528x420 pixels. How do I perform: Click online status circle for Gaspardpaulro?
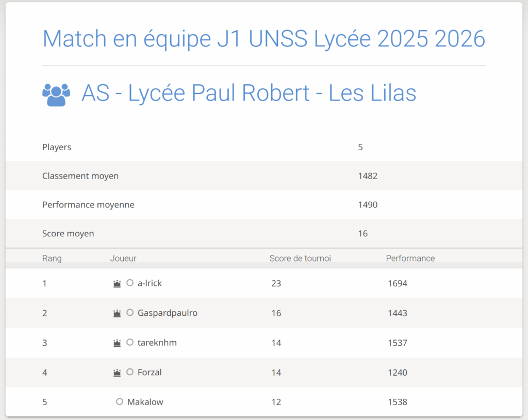tap(130, 313)
